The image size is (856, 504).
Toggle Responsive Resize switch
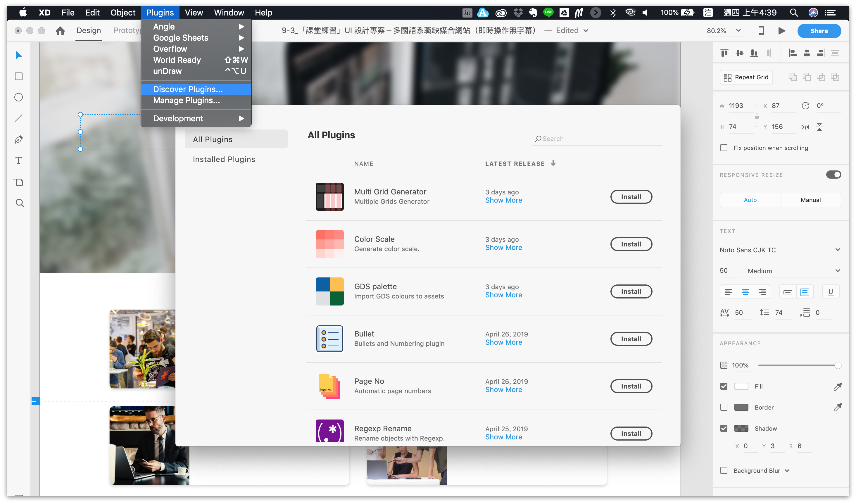pos(833,175)
